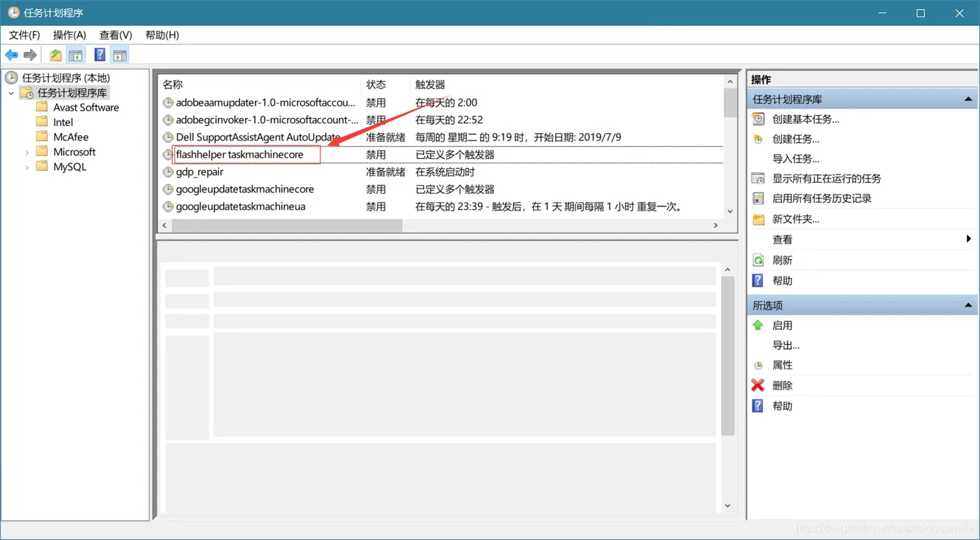Click the clock icon beside googleupdatetaskmachinecore

click(x=168, y=189)
